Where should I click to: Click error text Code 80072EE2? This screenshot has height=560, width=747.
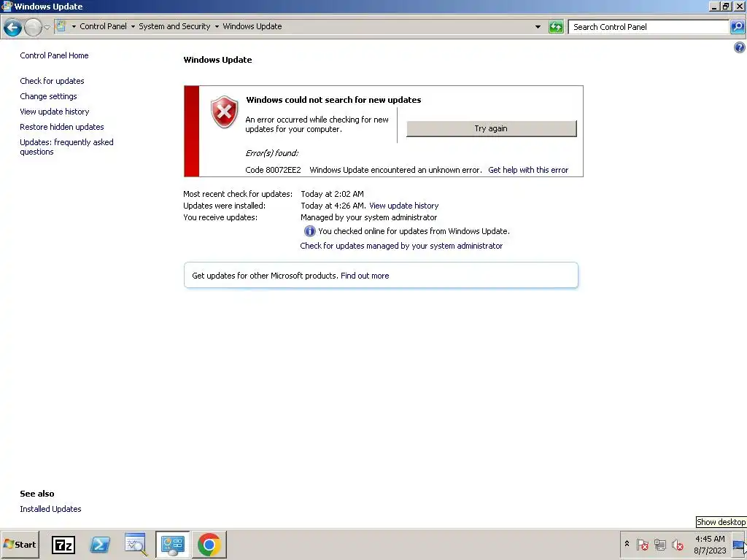click(273, 170)
